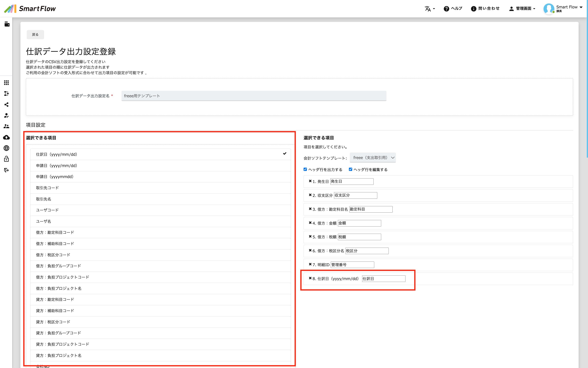
Task: Click the SmartFlow logo
Action: pyautogui.click(x=30, y=9)
